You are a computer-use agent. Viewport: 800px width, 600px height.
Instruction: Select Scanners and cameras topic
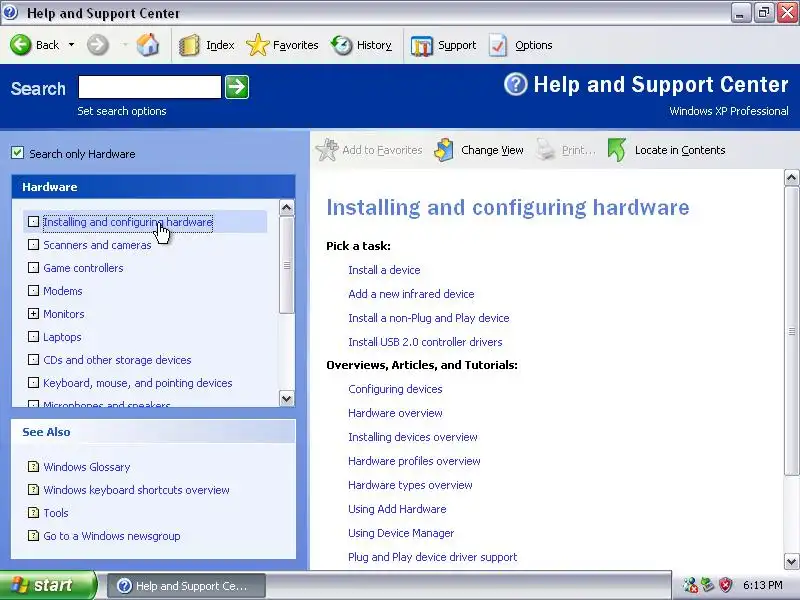97,245
